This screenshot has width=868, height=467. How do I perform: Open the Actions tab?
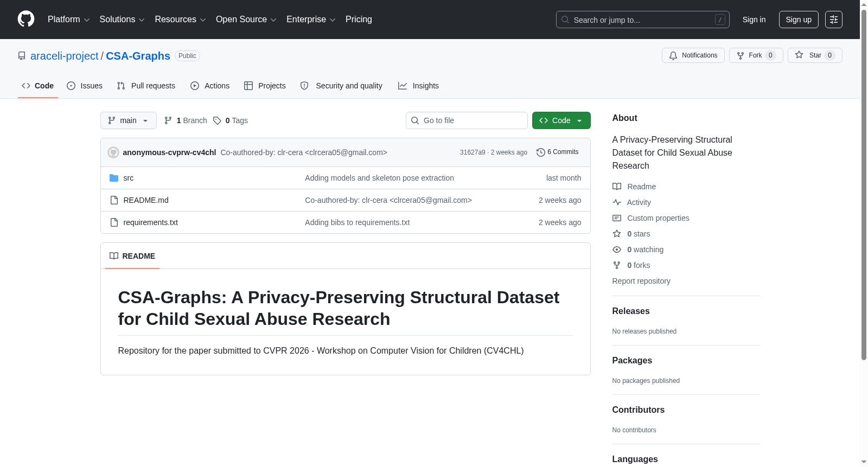coord(210,86)
